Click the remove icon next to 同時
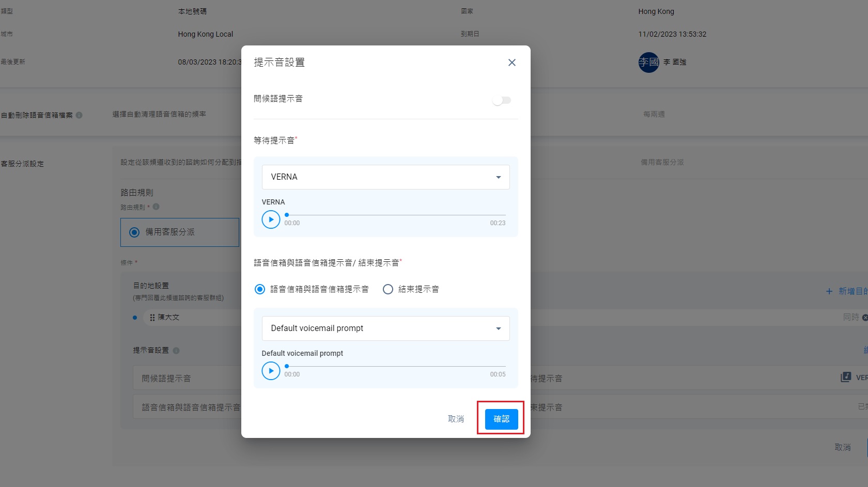868x487 pixels. click(865, 318)
